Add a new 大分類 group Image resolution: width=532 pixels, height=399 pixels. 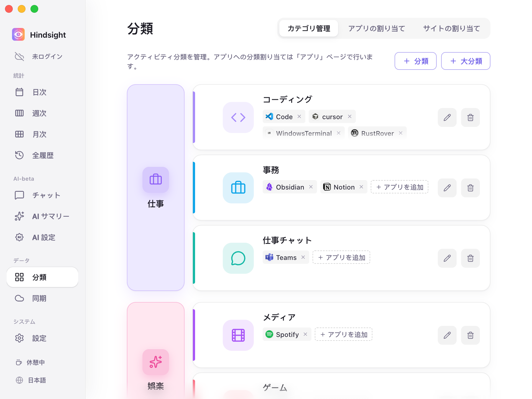466,61
